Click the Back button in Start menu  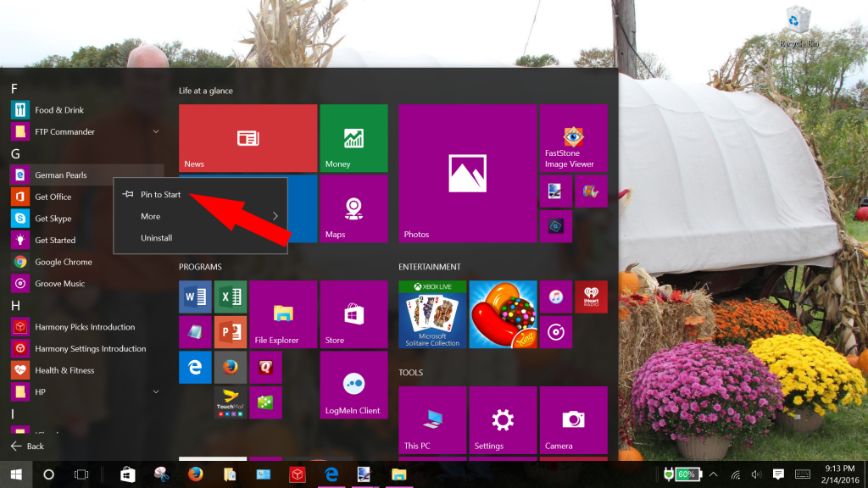click(x=27, y=446)
